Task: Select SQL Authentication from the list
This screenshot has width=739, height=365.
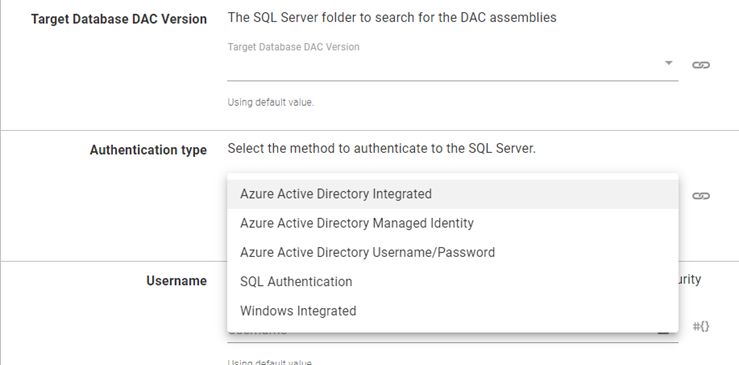Action: click(x=452, y=282)
